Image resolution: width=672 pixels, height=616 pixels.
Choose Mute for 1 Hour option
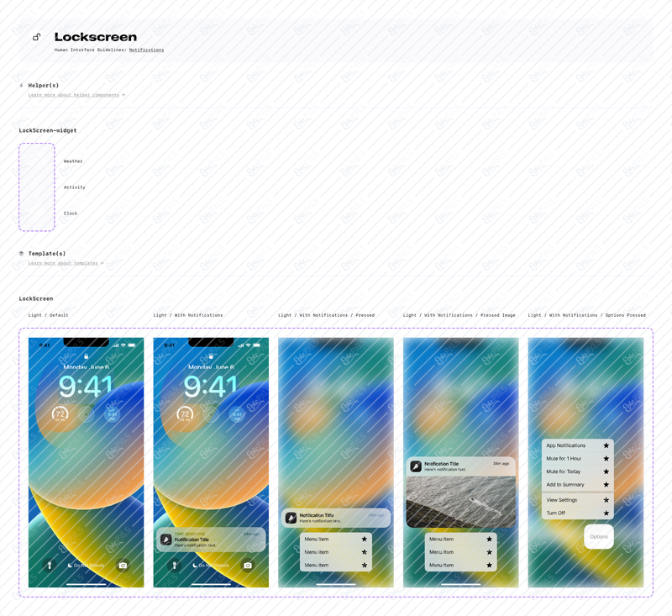click(578, 458)
